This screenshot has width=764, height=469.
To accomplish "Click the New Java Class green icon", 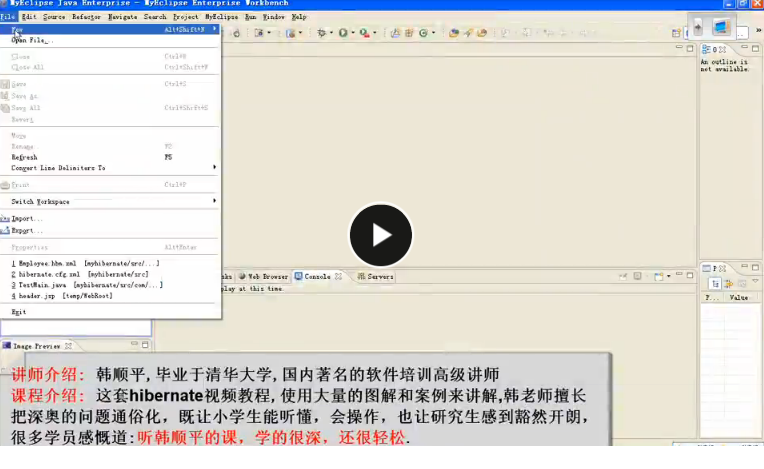I will [x=423, y=33].
